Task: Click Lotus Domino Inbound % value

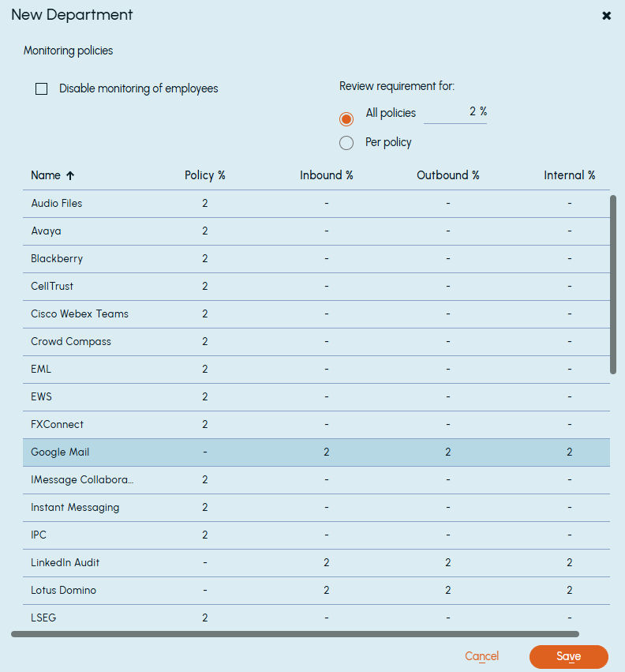Action: coord(327,591)
